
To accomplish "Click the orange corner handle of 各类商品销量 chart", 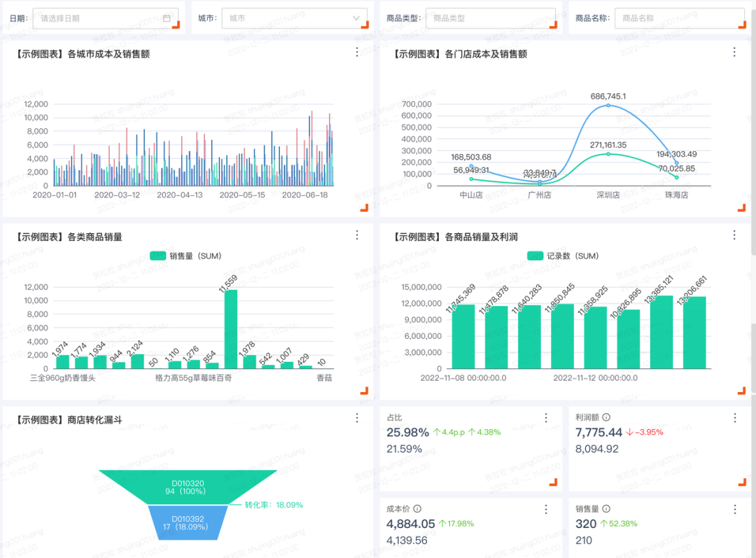I will point(365,391).
